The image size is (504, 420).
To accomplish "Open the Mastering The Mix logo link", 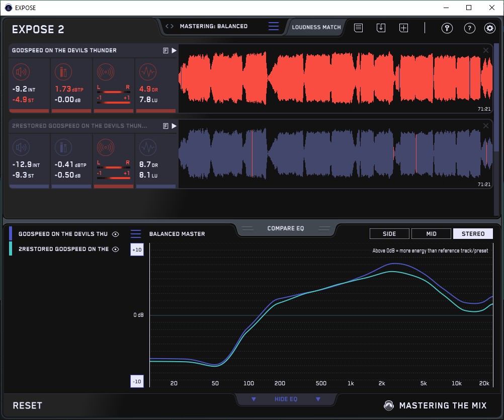I will 435,405.
